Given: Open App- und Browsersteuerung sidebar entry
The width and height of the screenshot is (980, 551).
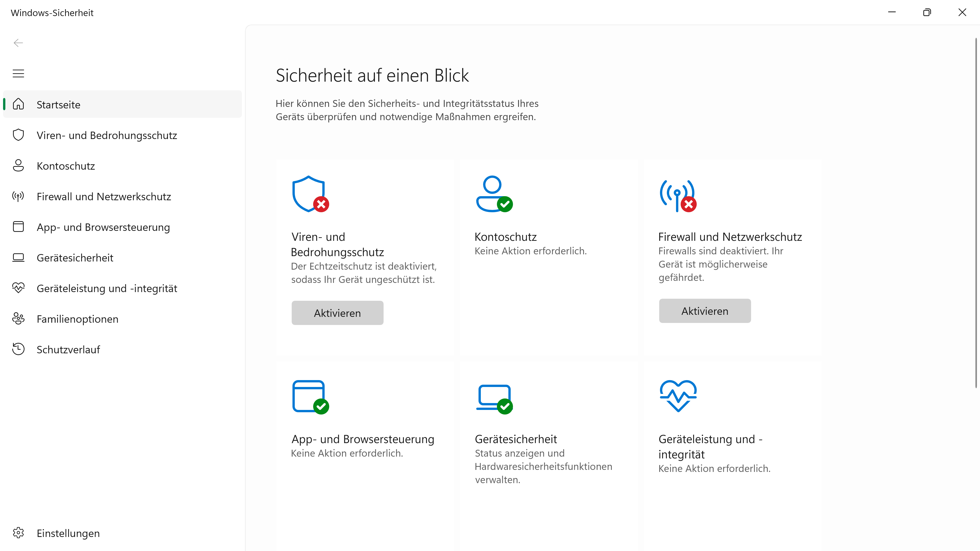Looking at the screenshot, I should (122, 227).
